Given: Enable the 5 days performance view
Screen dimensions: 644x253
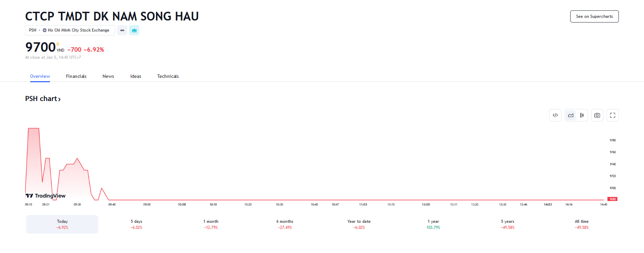Looking at the screenshot, I should click(136, 224).
